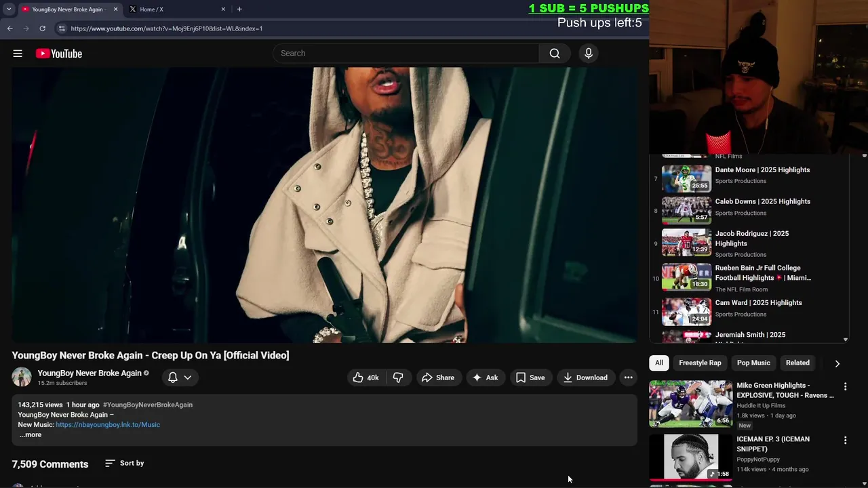Image resolution: width=868 pixels, height=488 pixels.
Task: Show more chips with right arrow
Action: pyautogui.click(x=837, y=363)
